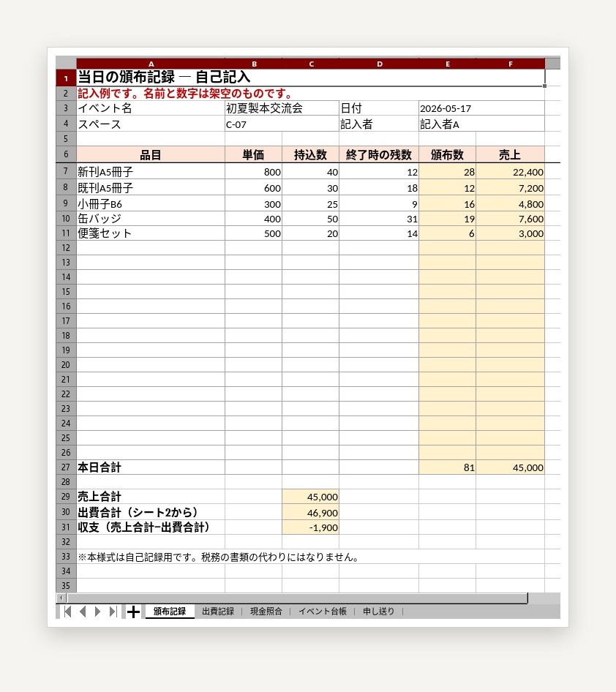Viewport: 616px width, 692px height.
Task: Select column A header
Action: [151, 64]
